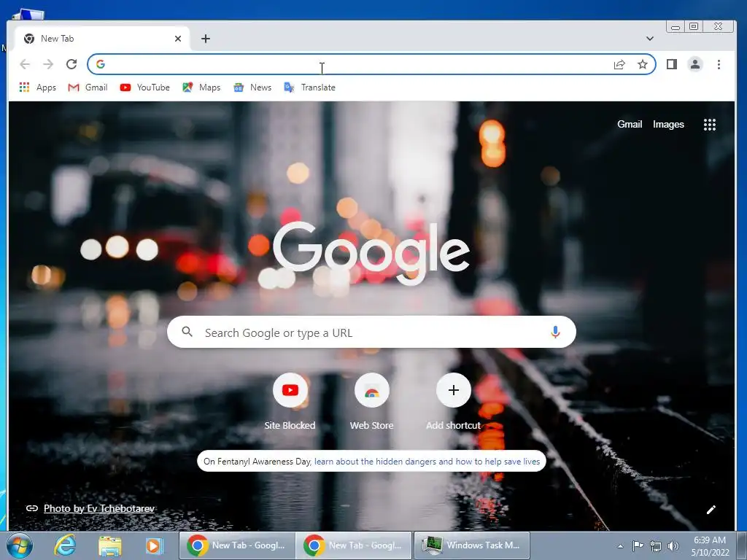Screen dimensions: 747x560
Task: Open Images link on Google page
Action: [668, 124]
